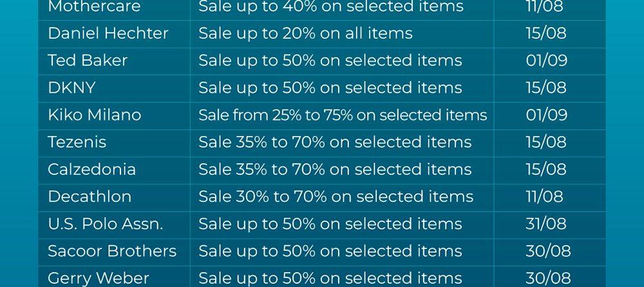The height and width of the screenshot is (287, 644).
Task: Select Sacoor Brothers' 30/08 date
Action: 548,251
